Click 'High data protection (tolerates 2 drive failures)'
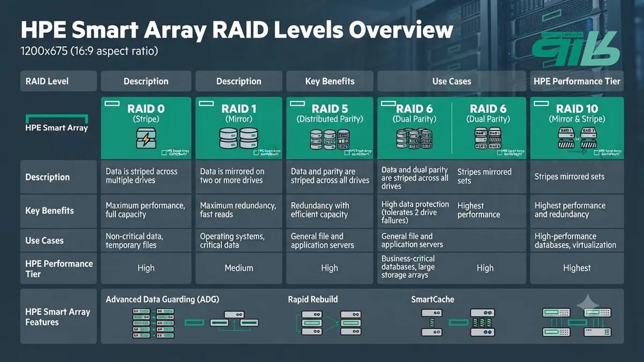This screenshot has width=644, height=362. point(415,212)
